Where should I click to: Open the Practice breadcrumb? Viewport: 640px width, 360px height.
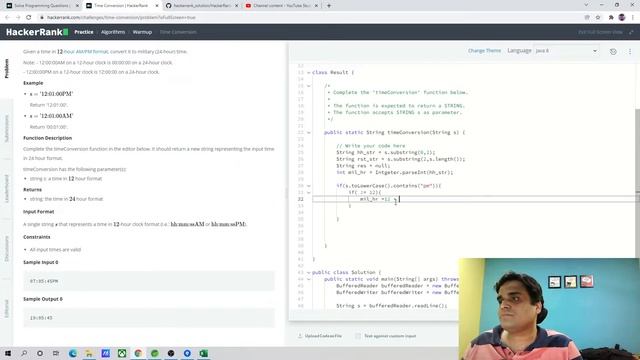[x=84, y=32]
